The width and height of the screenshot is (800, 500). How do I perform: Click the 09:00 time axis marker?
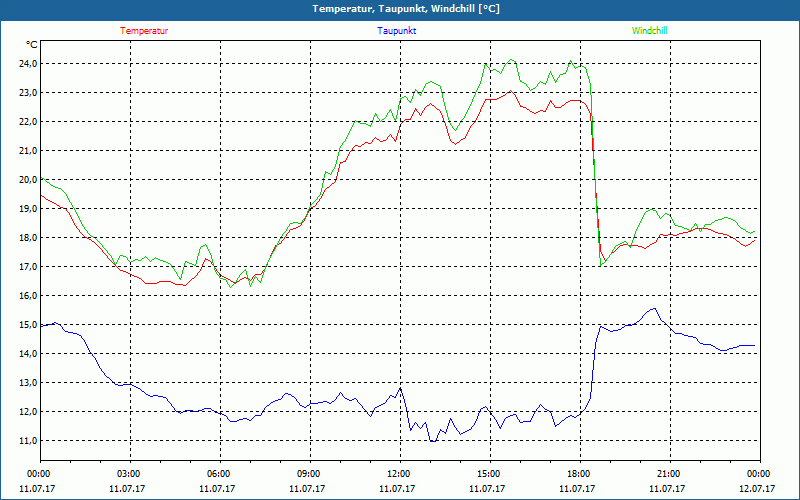click(x=309, y=474)
